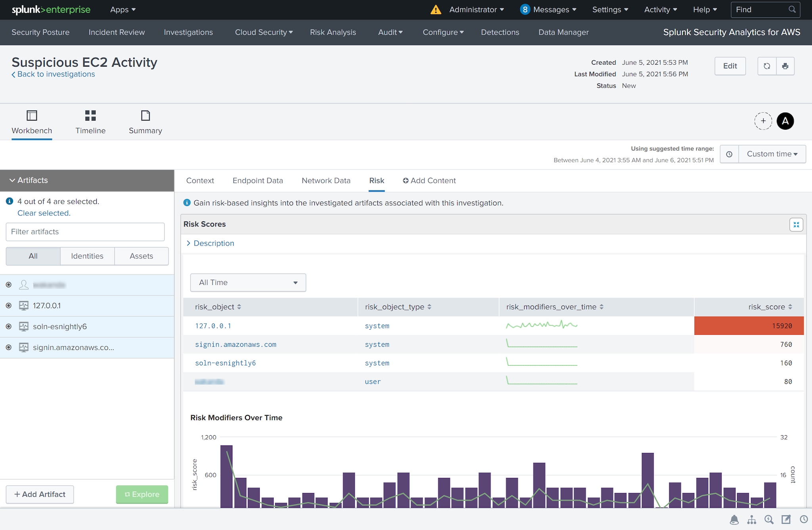Open Timeline view icon
Image resolution: width=812 pixels, height=530 pixels.
click(90, 115)
